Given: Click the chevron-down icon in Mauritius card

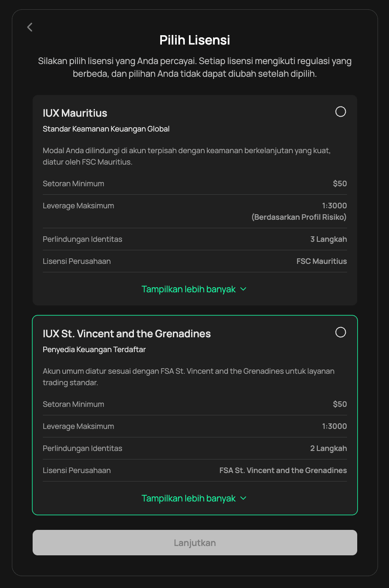Looking at the screenshot, I should click(x=243, y=289).
